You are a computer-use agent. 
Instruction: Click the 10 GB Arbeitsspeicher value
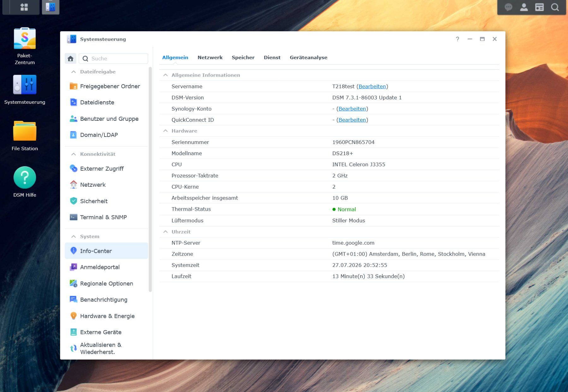[x=340, y=198]
